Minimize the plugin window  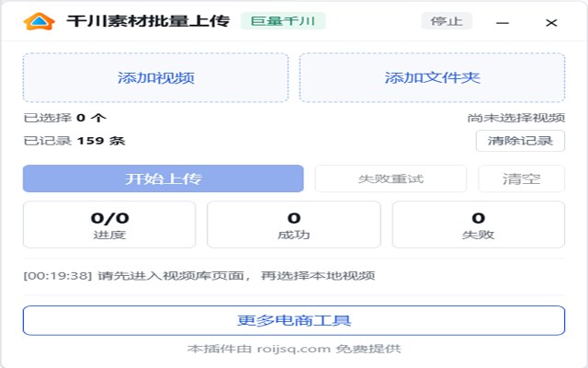click(503, 23)
